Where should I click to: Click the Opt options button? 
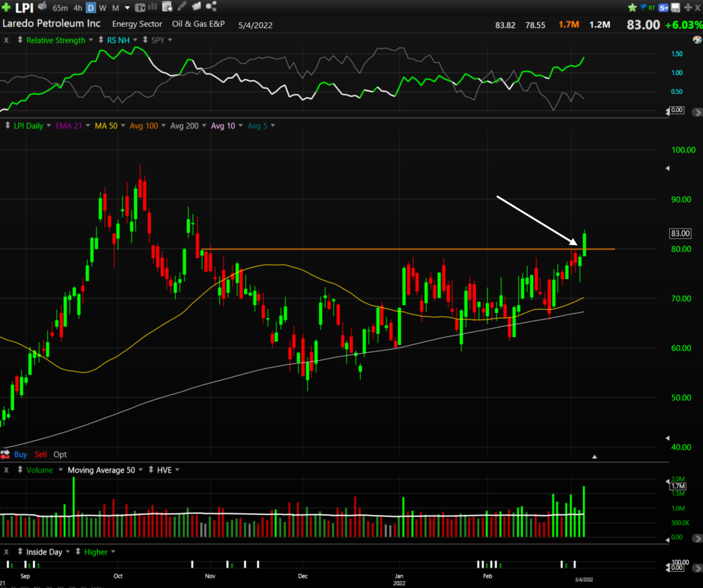(x=60, y=454)
